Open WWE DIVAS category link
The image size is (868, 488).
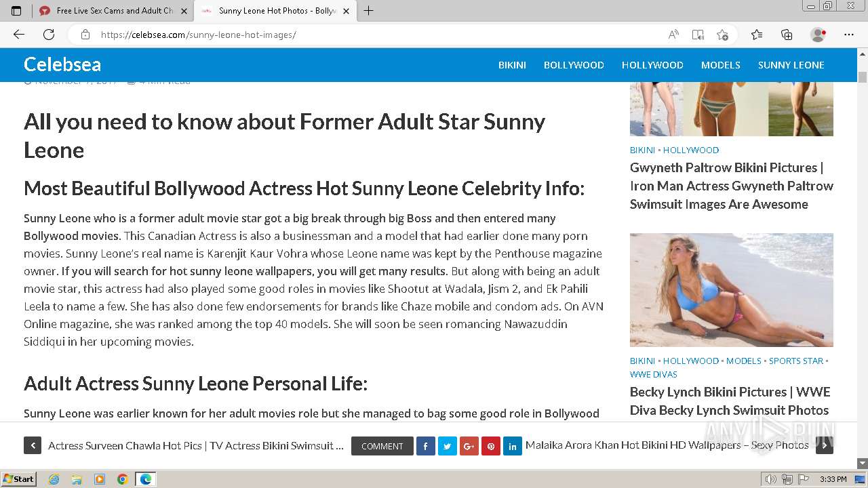pos(654,374)
